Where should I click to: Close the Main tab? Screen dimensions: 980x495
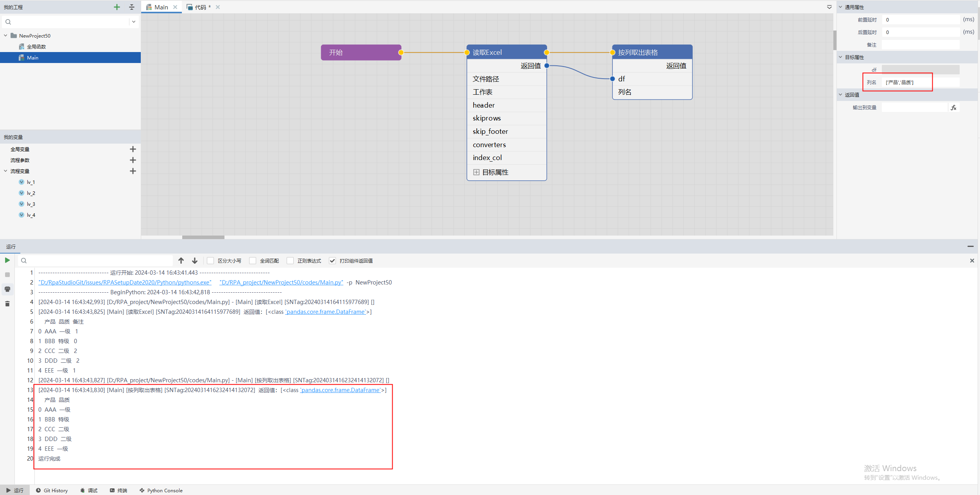tap(175, 7)
